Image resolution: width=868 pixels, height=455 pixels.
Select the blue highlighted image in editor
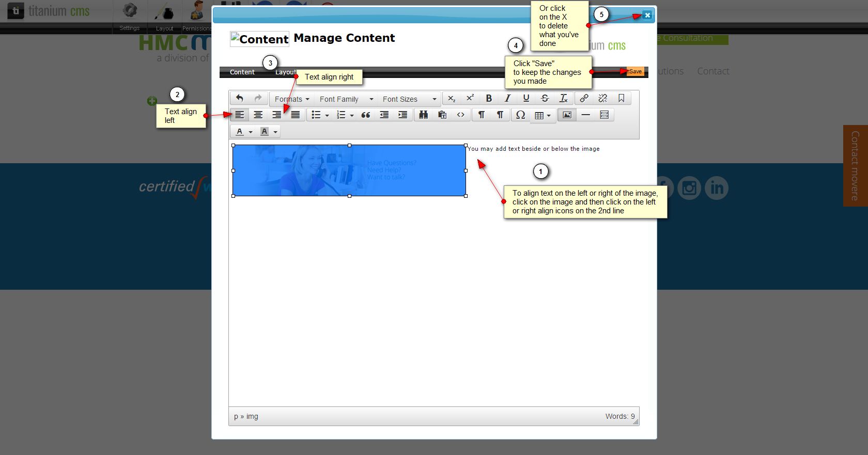[349, 170]
